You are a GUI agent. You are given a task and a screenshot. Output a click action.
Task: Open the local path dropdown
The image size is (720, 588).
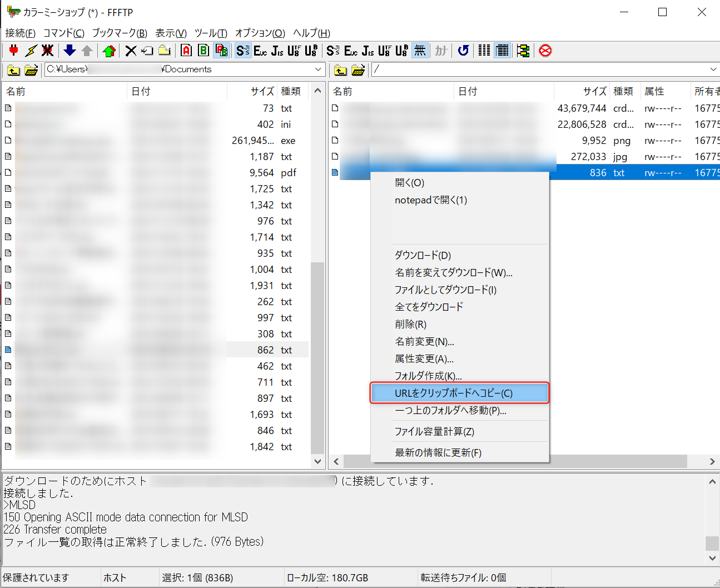click(x=317, y=69)
